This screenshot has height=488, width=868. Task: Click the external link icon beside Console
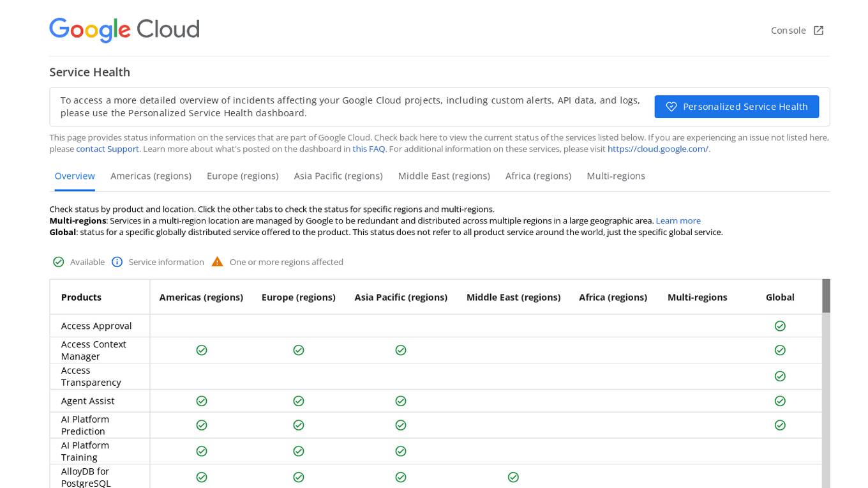(818, 31)
